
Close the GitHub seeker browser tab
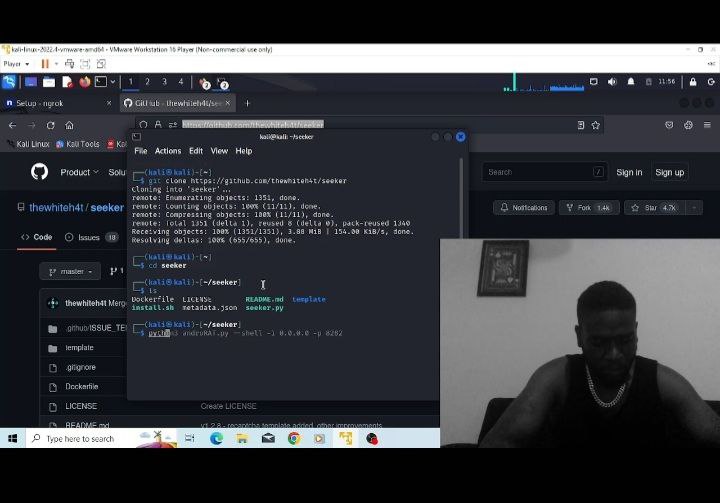[228, 103]
